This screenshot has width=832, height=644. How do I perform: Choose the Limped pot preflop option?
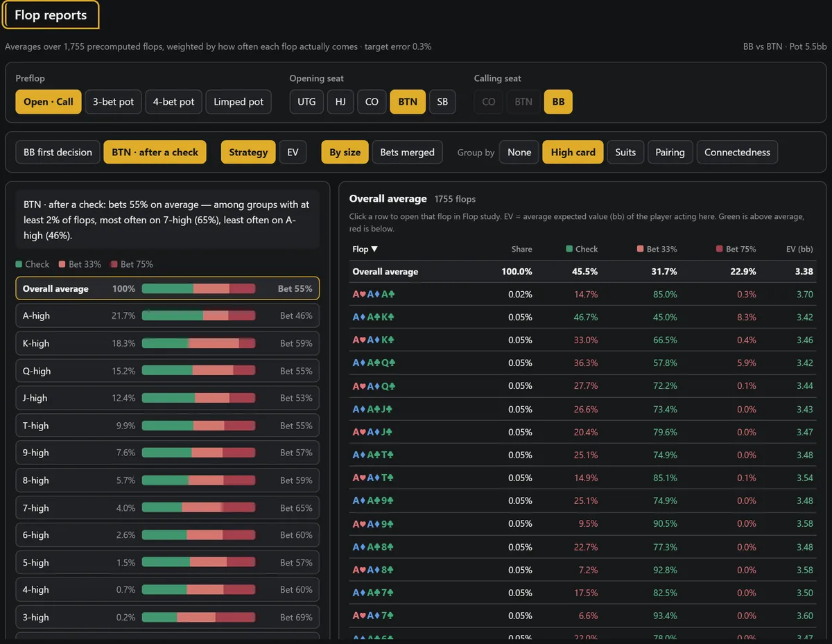pyautogui.click(x=239, y=102)
